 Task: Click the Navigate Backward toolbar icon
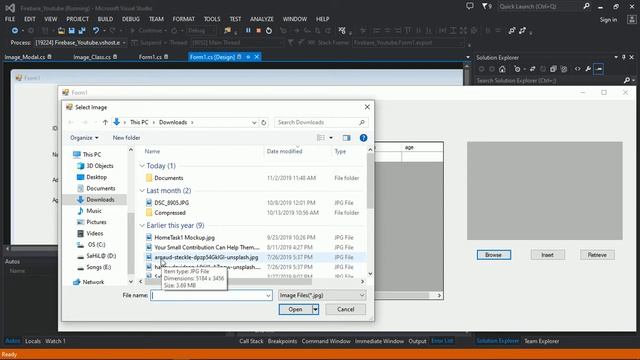pyautogui.click(x=15, y=31)
